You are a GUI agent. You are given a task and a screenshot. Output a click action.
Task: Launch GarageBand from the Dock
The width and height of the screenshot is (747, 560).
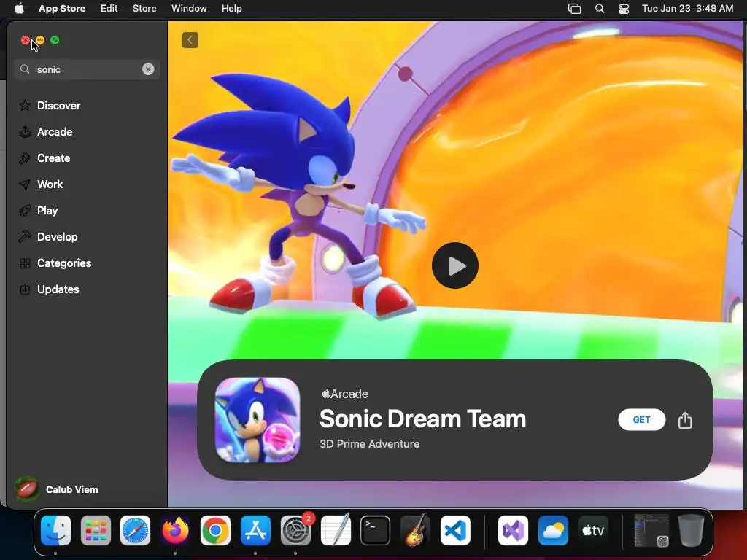415,530
